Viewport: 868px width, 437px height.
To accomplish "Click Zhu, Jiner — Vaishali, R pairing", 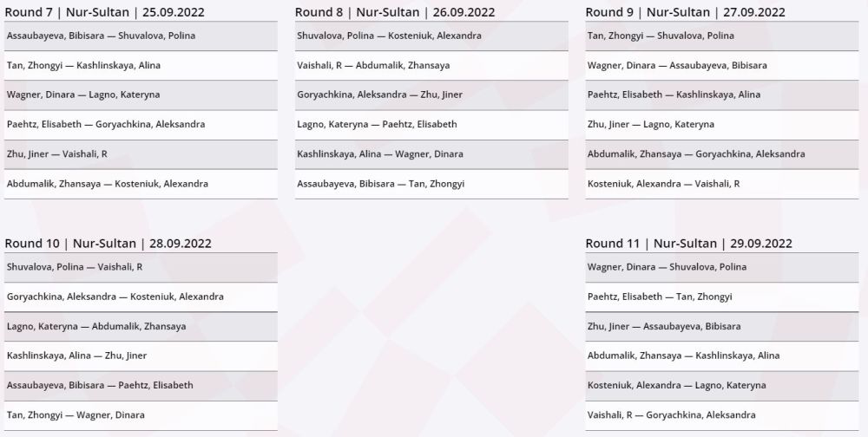I will [57, 154].
